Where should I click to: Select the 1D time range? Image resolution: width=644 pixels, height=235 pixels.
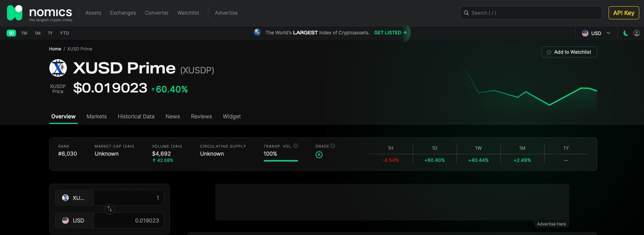11,33
